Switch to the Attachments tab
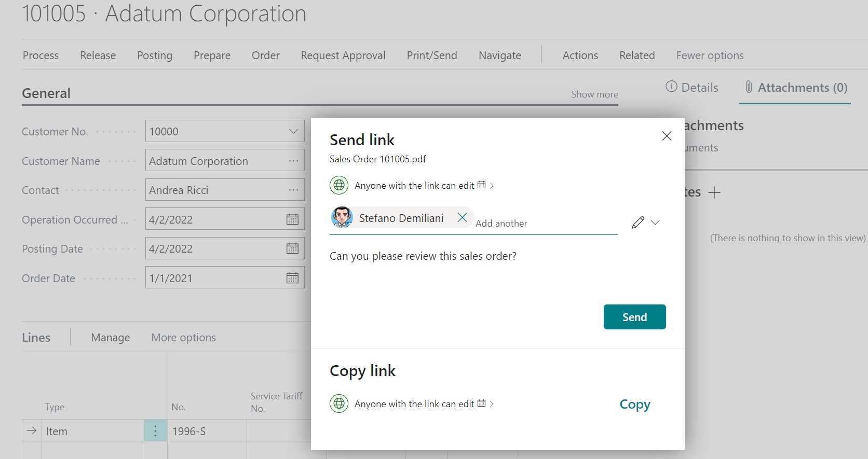Viewport: 868px width, 459px height. pyautogui.click(x=796, y=88)
